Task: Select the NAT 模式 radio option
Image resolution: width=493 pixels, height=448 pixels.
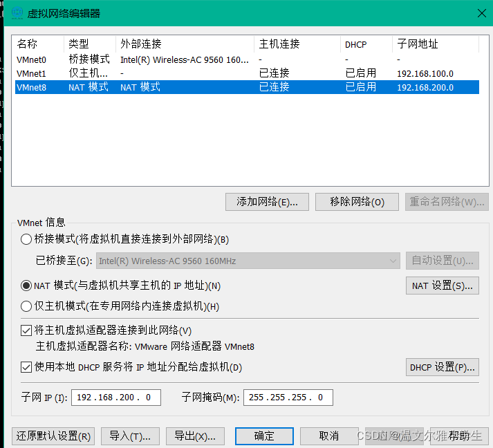Action: point(26,286)
